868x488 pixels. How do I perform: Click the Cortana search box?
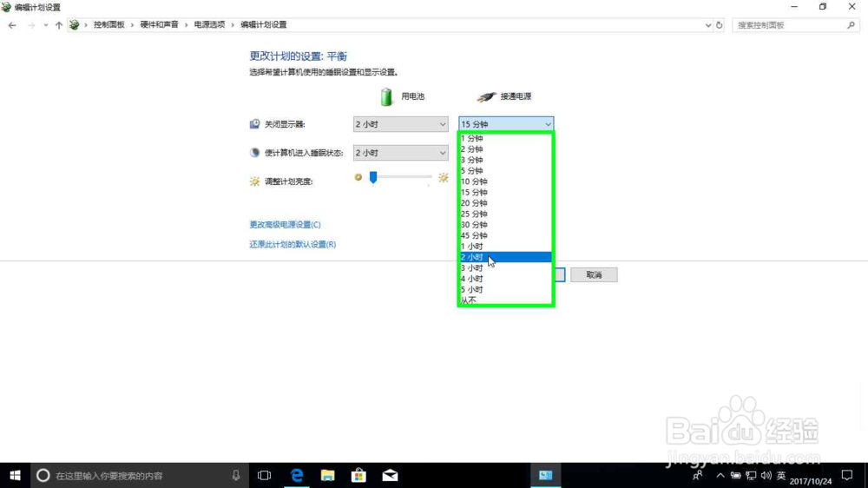(x=138, y=475)
